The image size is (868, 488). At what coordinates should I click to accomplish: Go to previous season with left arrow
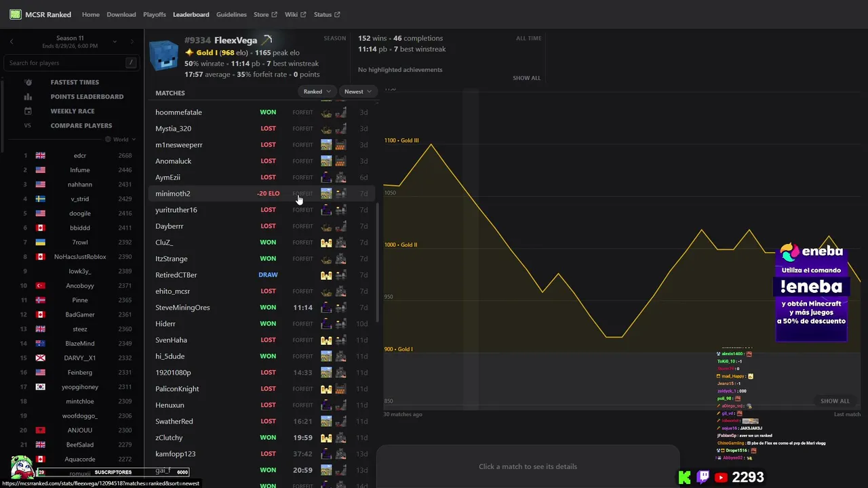pyautogui.click(x=11, y=42)
